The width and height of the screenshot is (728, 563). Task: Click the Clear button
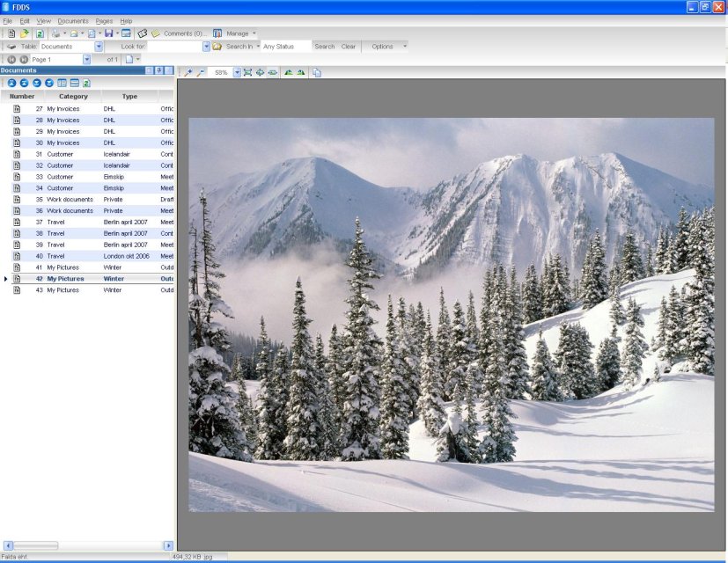click(x=349, y=47)
